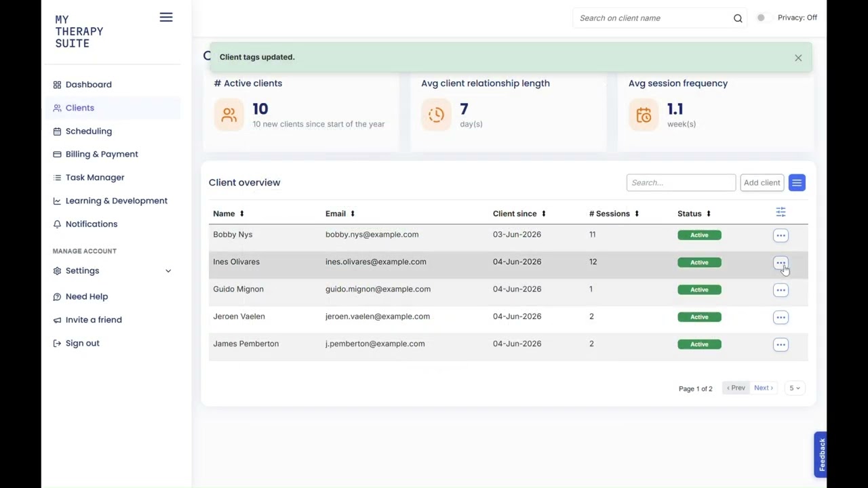This screenshot has width=868, height=488.
Task: Expand the Settings submenu
Action: [113, 270]
